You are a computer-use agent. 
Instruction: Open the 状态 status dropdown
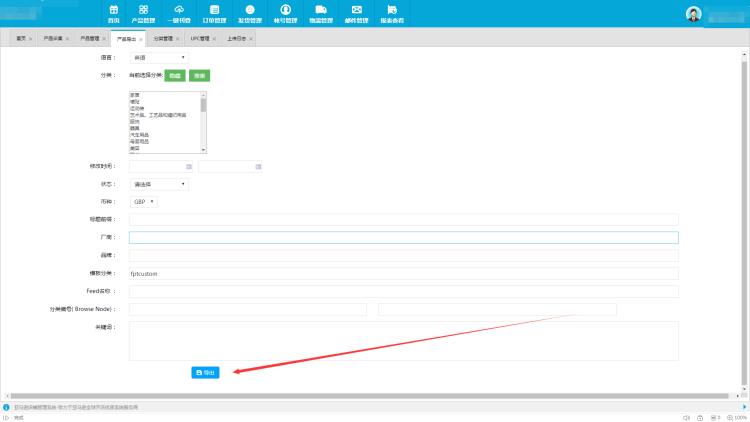(x=159, y=184)
